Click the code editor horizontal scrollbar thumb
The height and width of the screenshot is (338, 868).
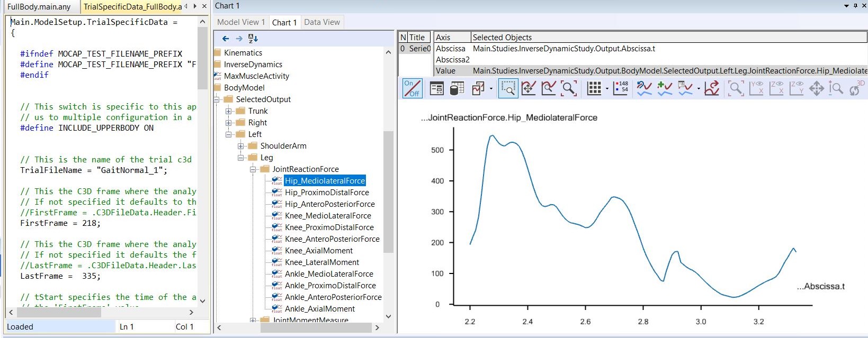(58, 313)
